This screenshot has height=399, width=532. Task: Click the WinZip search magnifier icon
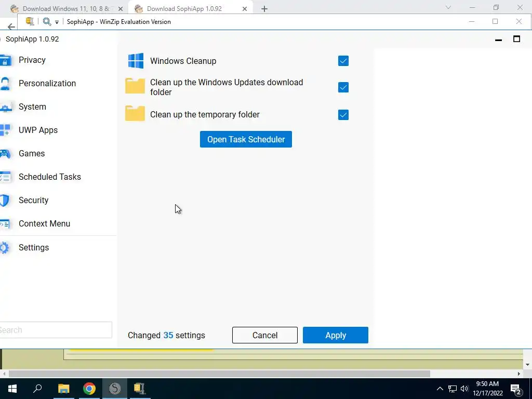pos(47,22)
